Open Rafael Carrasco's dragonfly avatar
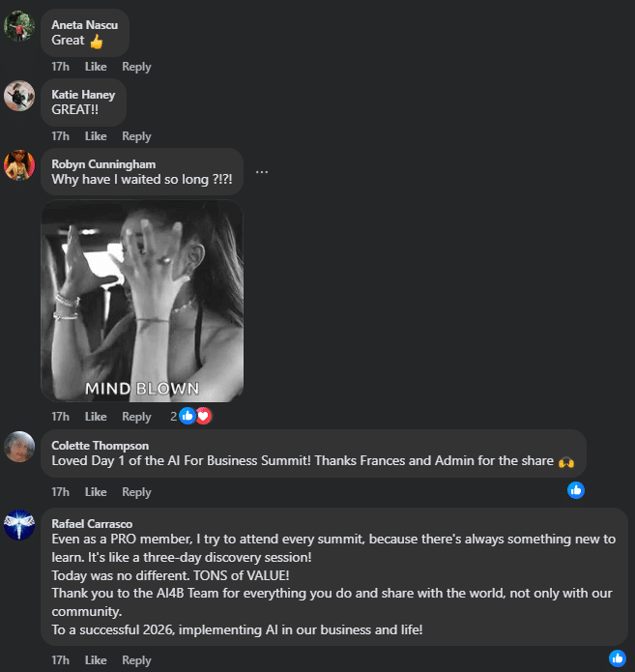 (x=19, y=525)
